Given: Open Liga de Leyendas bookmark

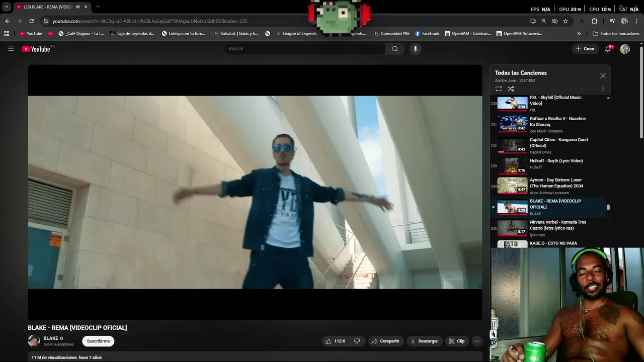Looking at the screenshot, I should pos(132,34).
